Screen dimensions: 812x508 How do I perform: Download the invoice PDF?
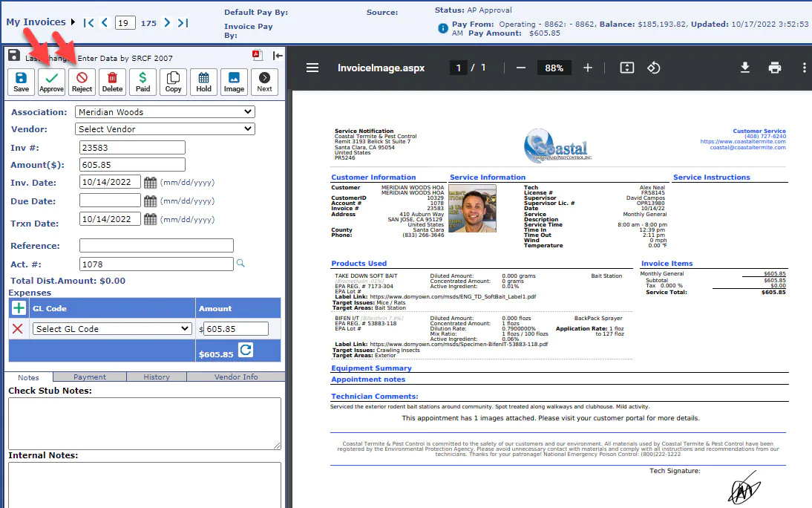tap(745, 68)
